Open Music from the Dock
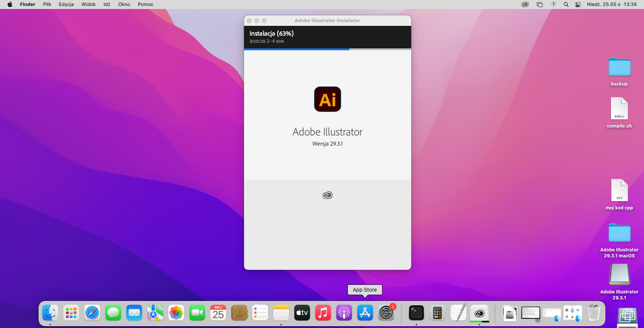This screenshot has width=644, height=328. [x=323, y=313]
